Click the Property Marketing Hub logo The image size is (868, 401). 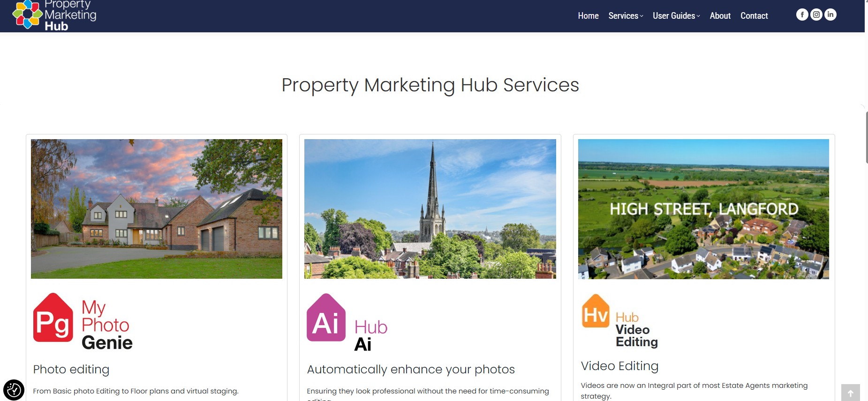(x=54, y=15)
